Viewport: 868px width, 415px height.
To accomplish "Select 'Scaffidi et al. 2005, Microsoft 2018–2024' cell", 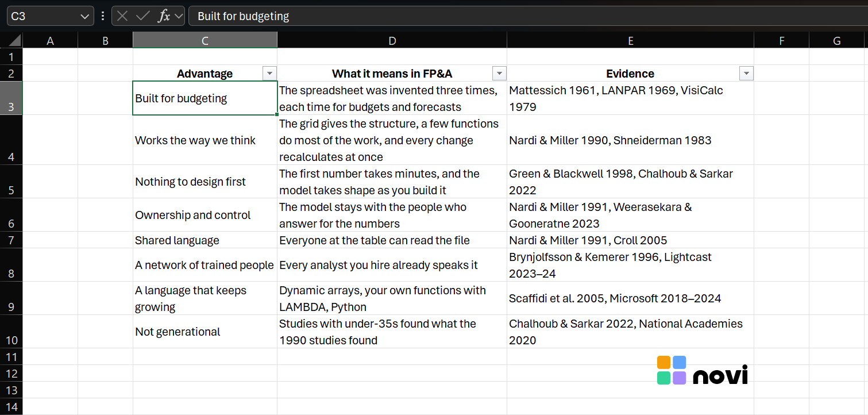I will click(x=630, y=298).
